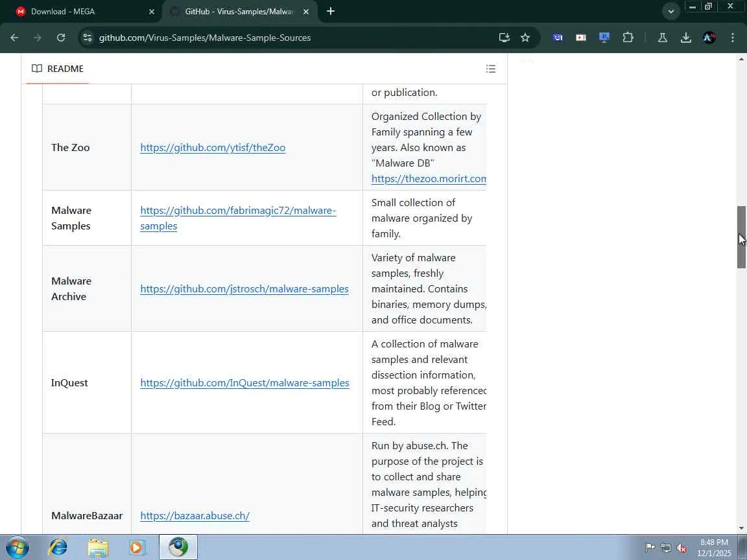Open Windows Explorer from taskbar
This screenshot has height=560, width=747.
click(98, 547)
